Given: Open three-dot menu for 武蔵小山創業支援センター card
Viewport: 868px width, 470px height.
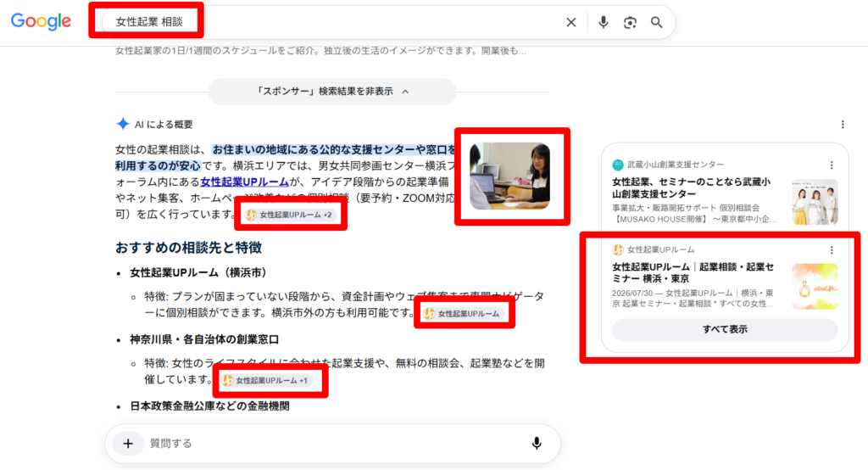Looking at the screenshot, I should point(832,165).
